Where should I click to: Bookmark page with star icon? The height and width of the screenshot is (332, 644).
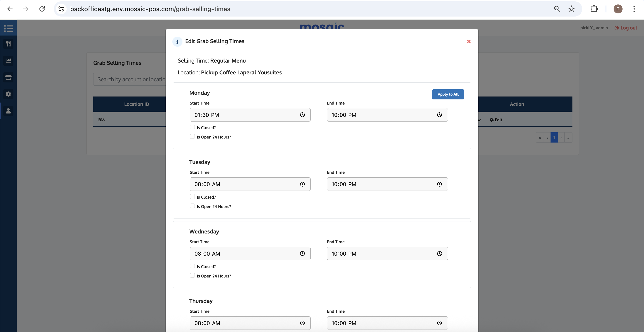pos(571,9)
